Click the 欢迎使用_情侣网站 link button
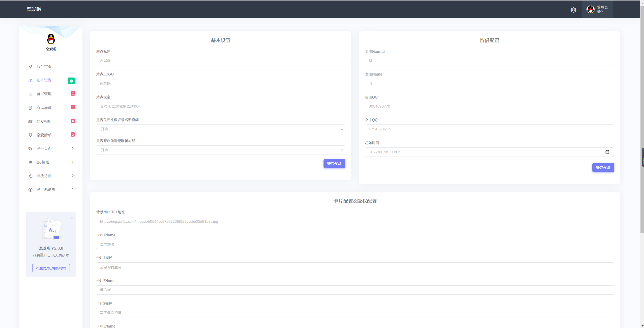Image resolution: width=644 pixels, height=328 pixels. click(x=51, y=268)
